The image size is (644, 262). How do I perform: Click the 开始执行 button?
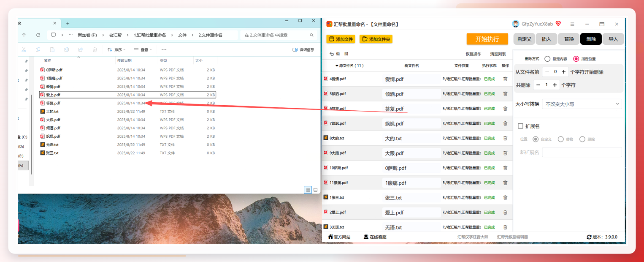click(487, 39)
